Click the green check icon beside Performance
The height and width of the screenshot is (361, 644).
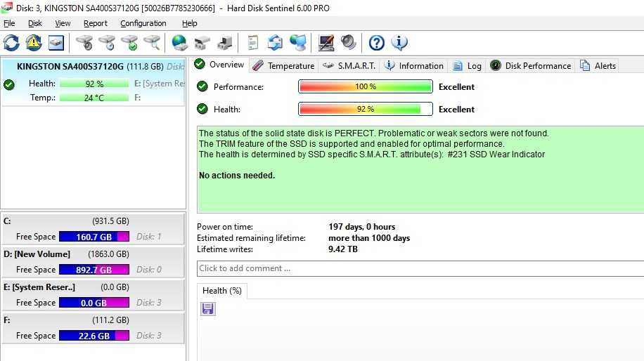pos(202,86)
